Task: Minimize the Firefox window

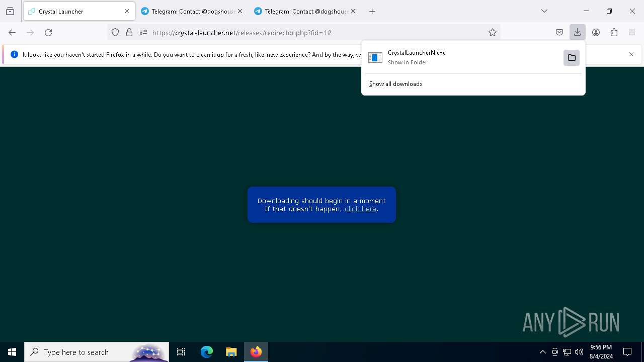Action: pos(586,11)
